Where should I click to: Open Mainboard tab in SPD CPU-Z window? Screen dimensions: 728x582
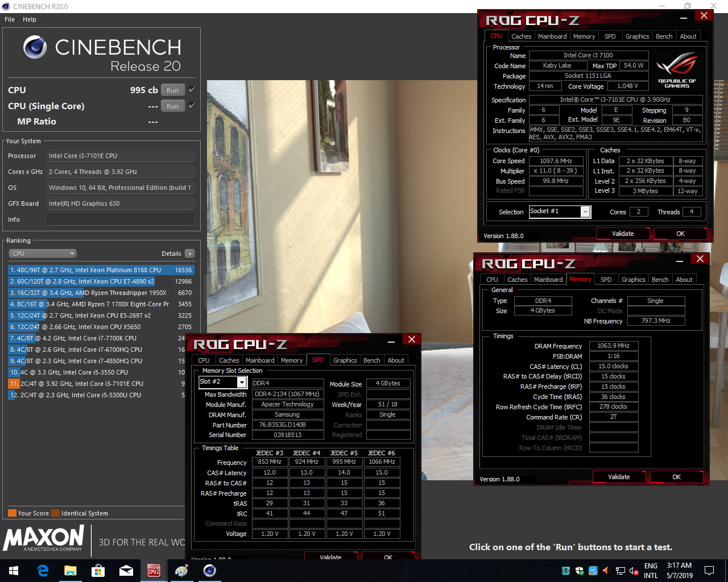click(260, 360)
